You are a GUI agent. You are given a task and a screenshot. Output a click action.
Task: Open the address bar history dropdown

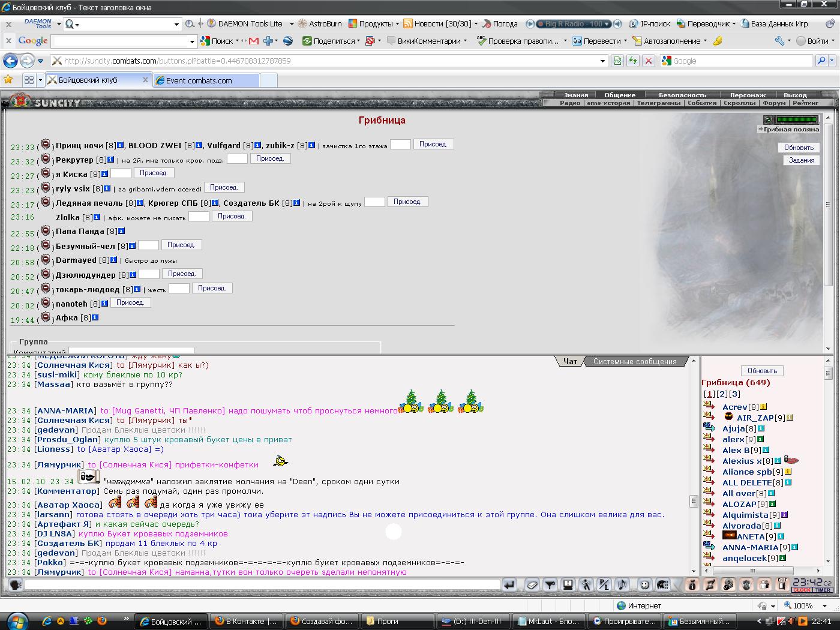click(x=602, y=61)
